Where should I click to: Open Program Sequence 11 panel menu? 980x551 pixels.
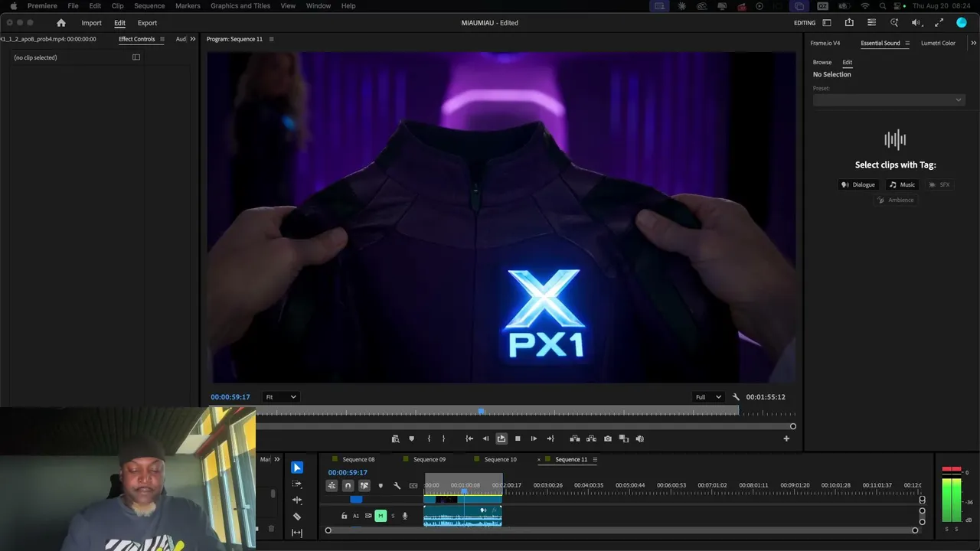(x=271, y=39)
